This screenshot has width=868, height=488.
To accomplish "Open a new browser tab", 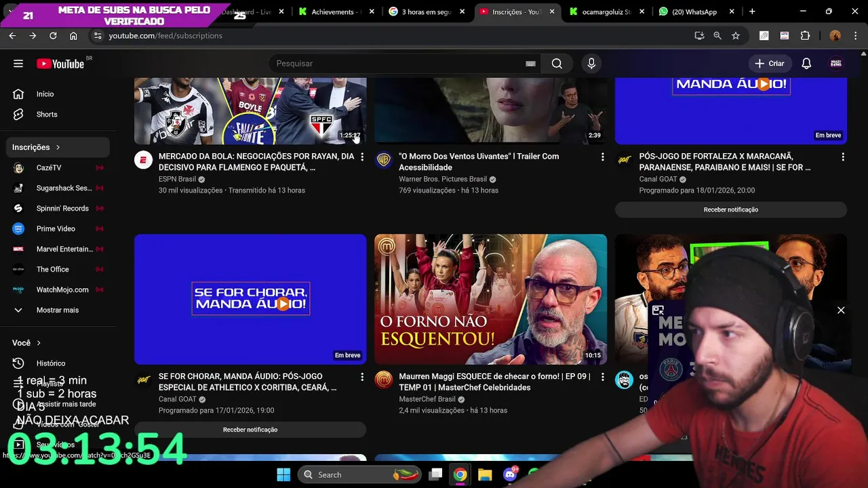I will click(x=752, y=12).
